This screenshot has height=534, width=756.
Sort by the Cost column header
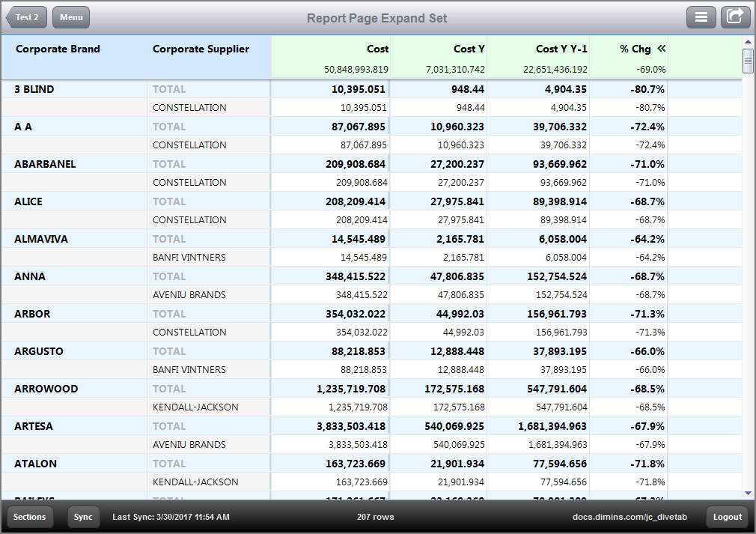coord(378,49)
